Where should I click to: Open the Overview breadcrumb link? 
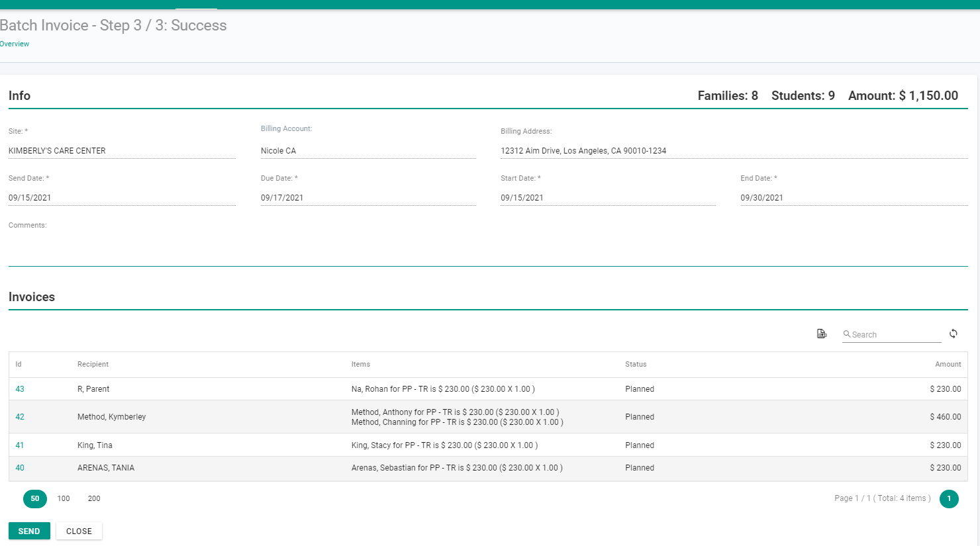pos(15,44)
